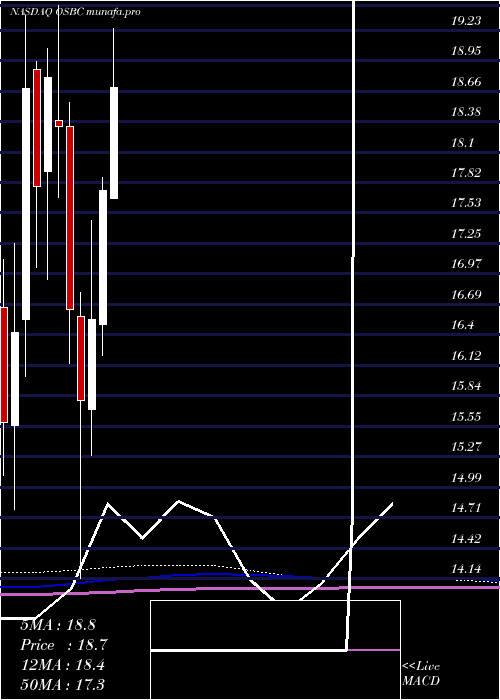
Task: Click the 12MA : 18.4 readout
Action: click(62, 664)
